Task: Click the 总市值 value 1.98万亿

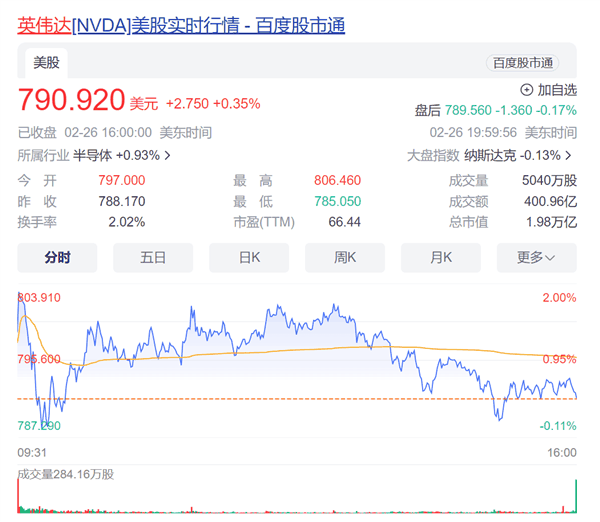Action: click(551, 222)
